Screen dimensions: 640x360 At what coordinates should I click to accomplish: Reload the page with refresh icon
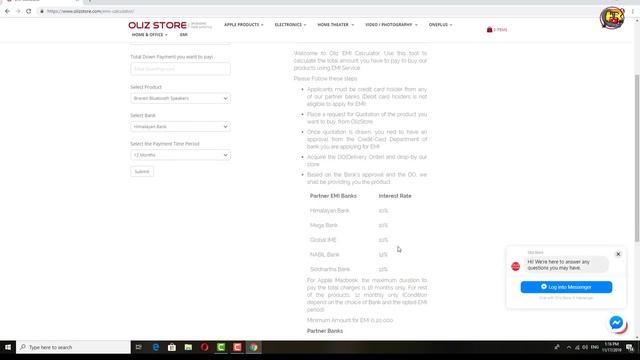pyautogui.click(x=29, y=11)
